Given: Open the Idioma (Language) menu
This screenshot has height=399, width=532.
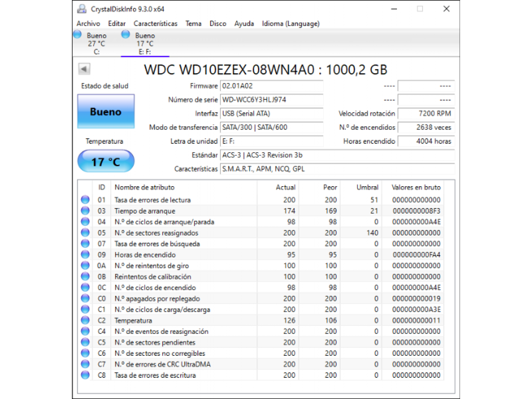Looking at the screenshot, I should click(291, 24).
